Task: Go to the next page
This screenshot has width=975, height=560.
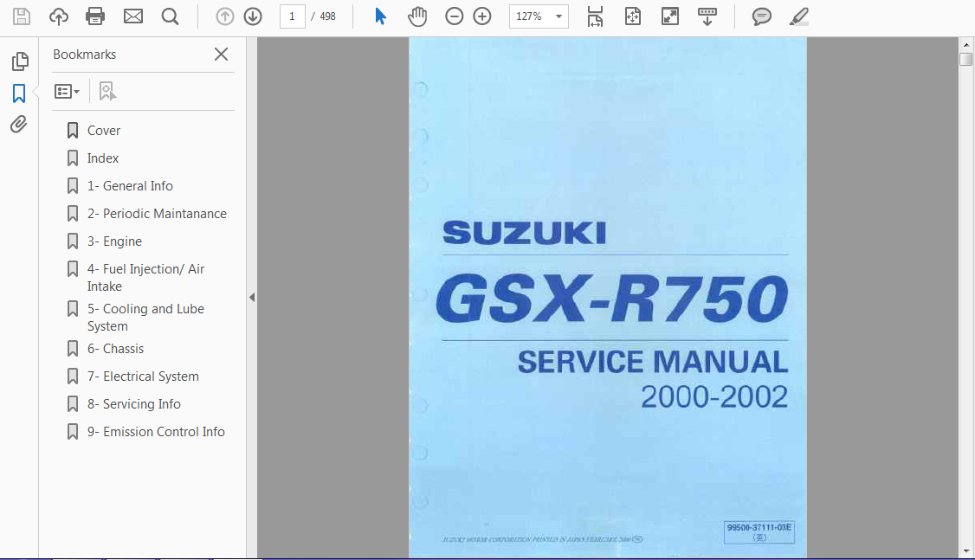Action: pos(253,16)
